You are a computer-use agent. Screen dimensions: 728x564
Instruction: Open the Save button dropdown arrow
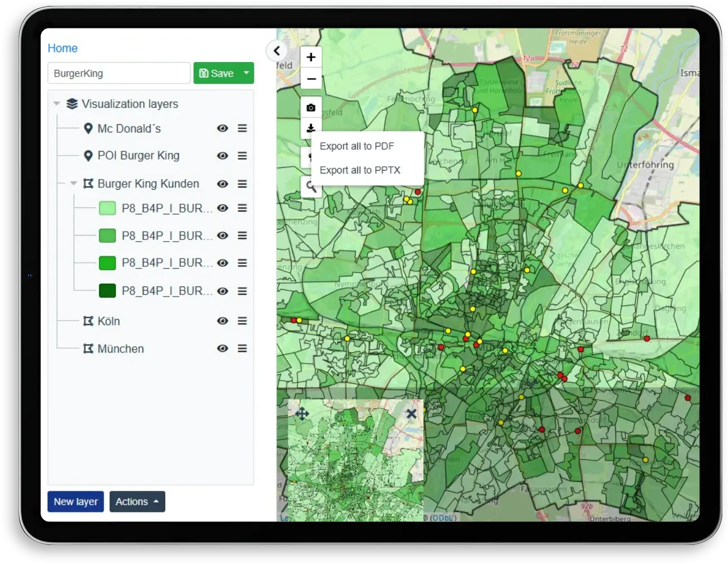(246, 73)
